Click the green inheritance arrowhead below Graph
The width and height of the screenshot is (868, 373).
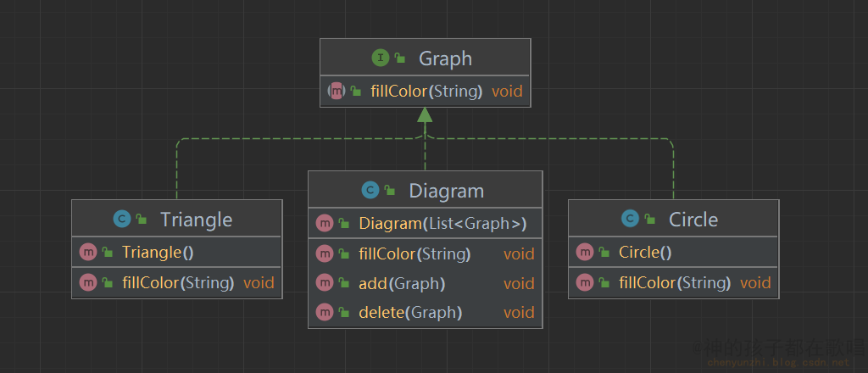pyautogui.click(x=425, y=114)
